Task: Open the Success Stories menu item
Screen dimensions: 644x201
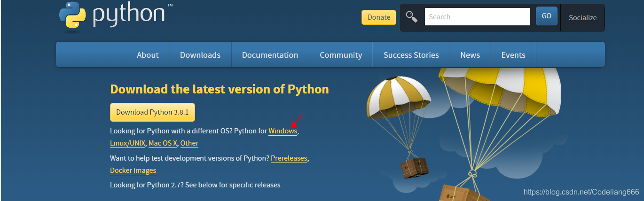Action: [411, 55]
